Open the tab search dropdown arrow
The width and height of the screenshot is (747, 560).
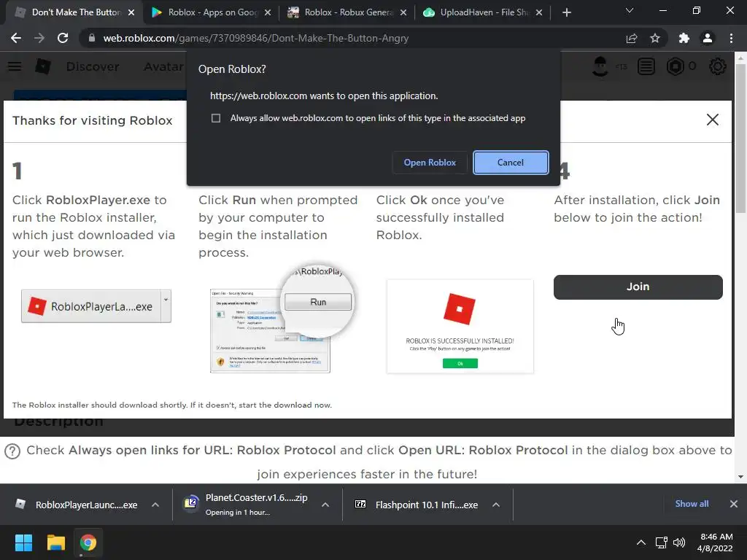pos(630,10)
